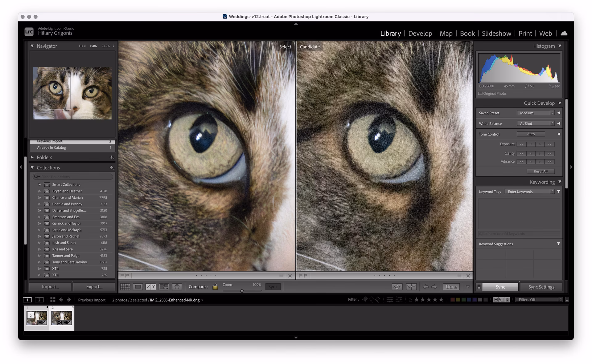Click the Reset All button
592x364 pixels.
click(x=541, y=171)
